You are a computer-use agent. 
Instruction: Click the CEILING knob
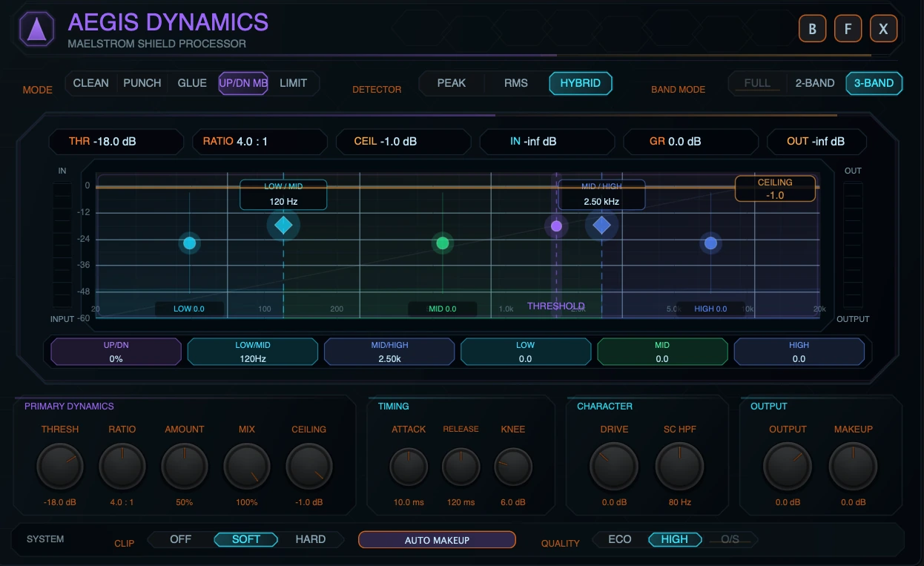pos(309,467)
